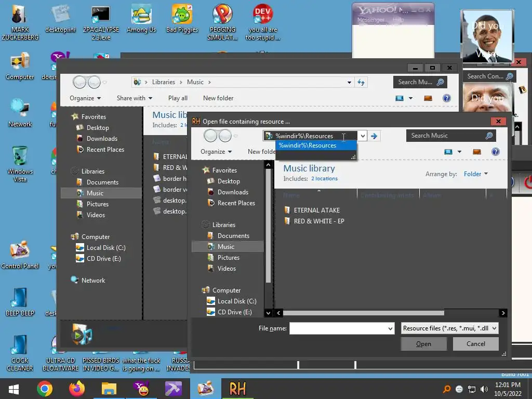Open Organize menu in Music explorer window
This screenshot has width=532, height=399.
(x=85, y=98)
